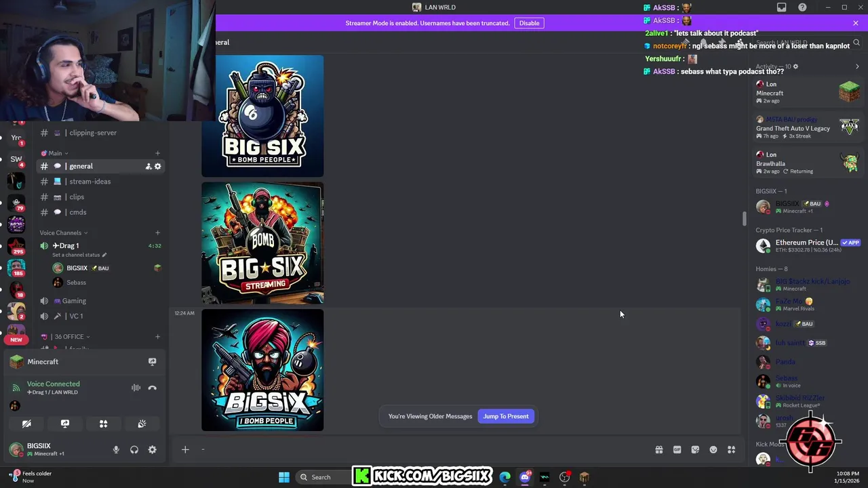
Task: Disconnect from voice with the hang-up icon
Action: pyautogui.click(x=152, y=388)
